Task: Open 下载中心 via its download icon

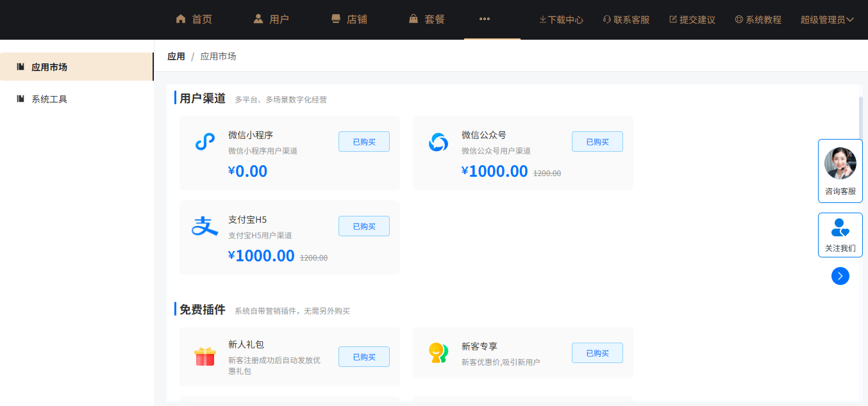Action: 542,19
